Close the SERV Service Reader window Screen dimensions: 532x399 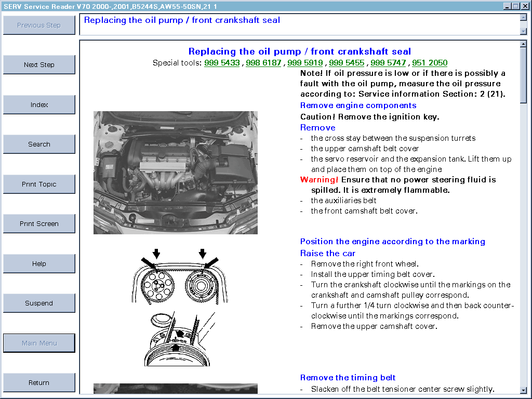pos(525,6)
